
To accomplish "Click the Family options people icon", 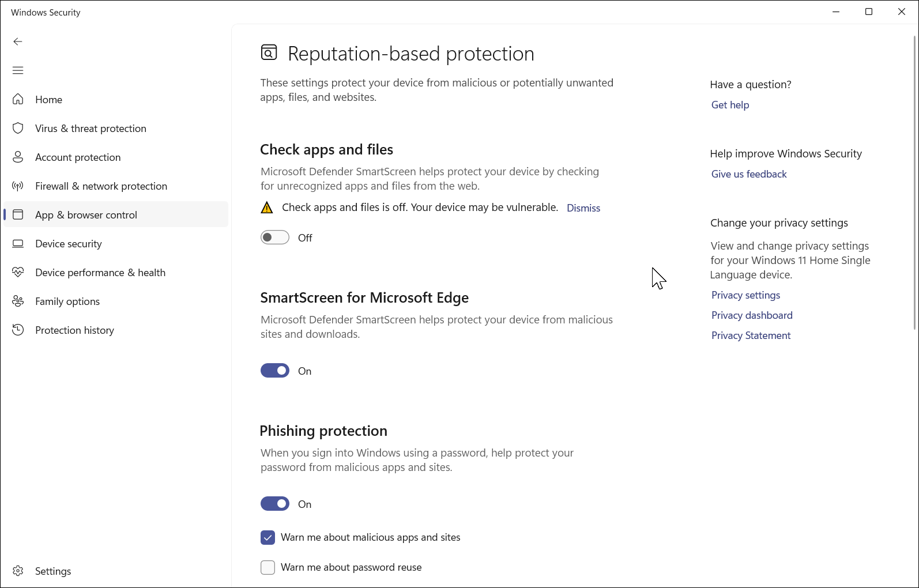I will (x=18, y=301).
